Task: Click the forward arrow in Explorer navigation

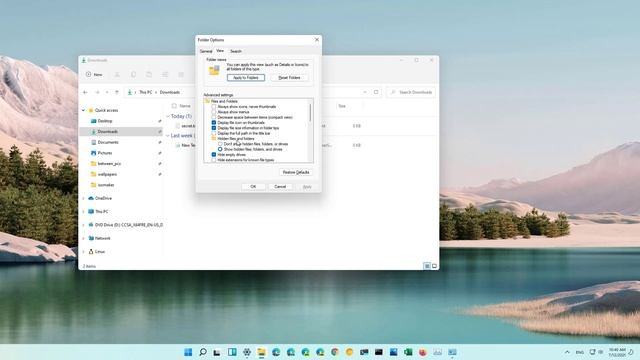Action: pos(97,92)
